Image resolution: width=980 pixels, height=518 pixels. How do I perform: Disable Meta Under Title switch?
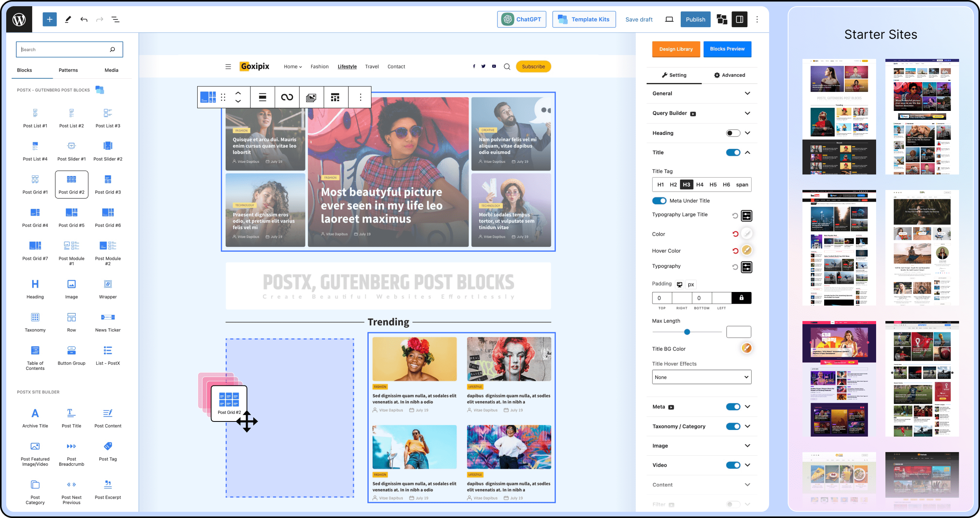click(x=659, y=201)
